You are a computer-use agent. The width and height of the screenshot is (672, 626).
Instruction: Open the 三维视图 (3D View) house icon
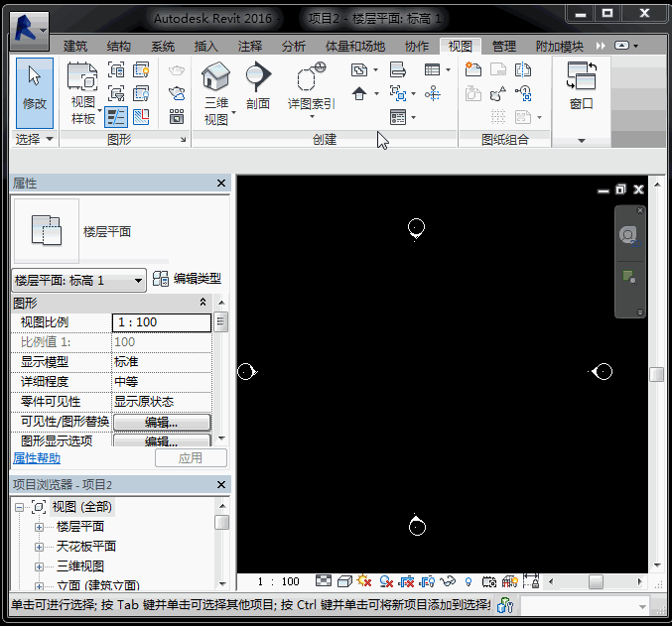point(215,77)
